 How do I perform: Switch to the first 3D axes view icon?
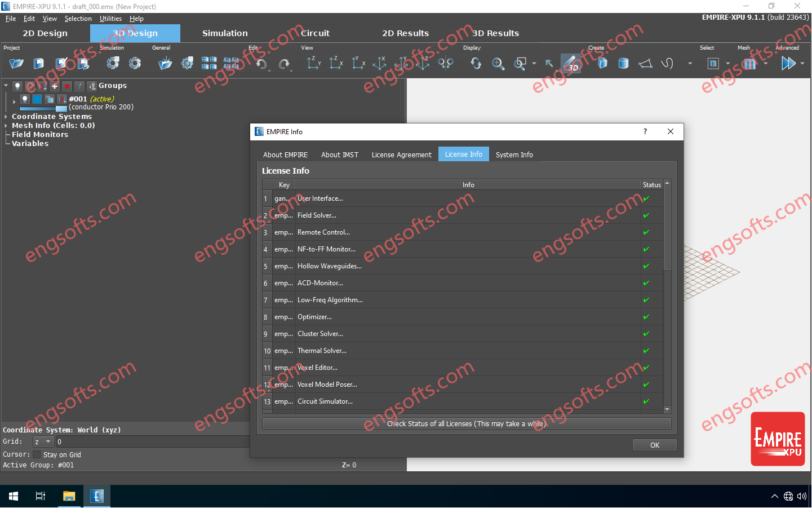[380, 63]
